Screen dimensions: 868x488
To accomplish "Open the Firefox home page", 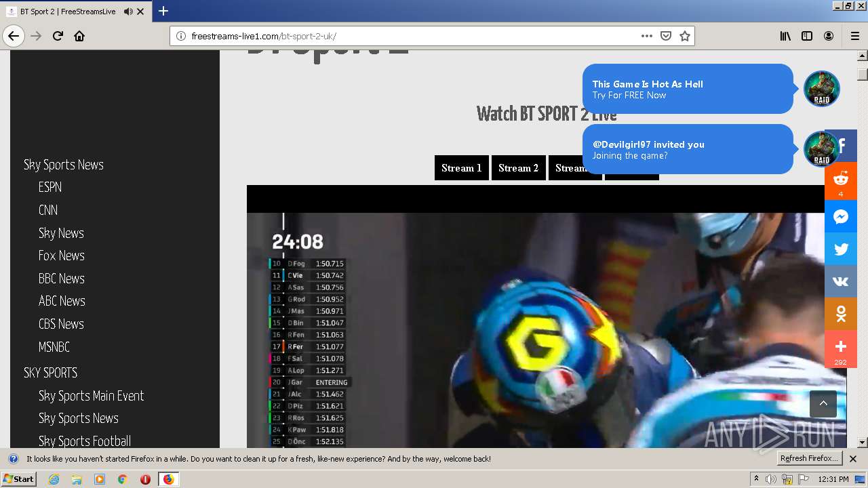I will click(79, 36).
